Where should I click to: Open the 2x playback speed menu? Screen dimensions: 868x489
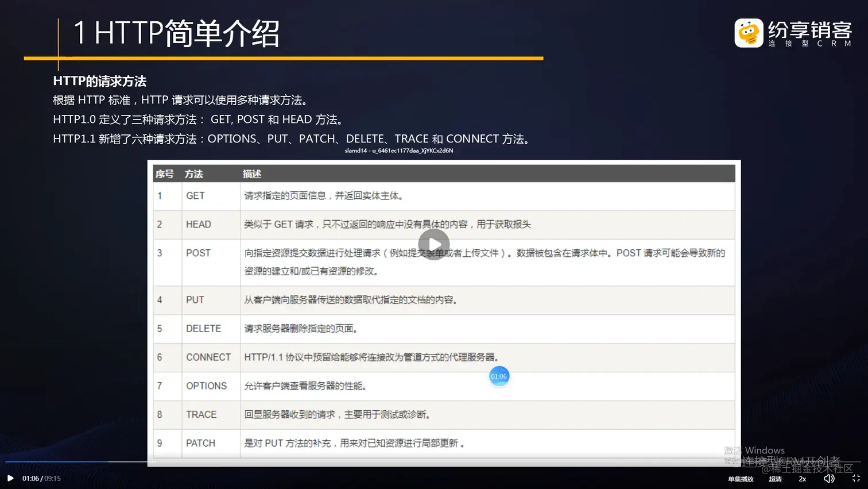[x=803, y=479]
